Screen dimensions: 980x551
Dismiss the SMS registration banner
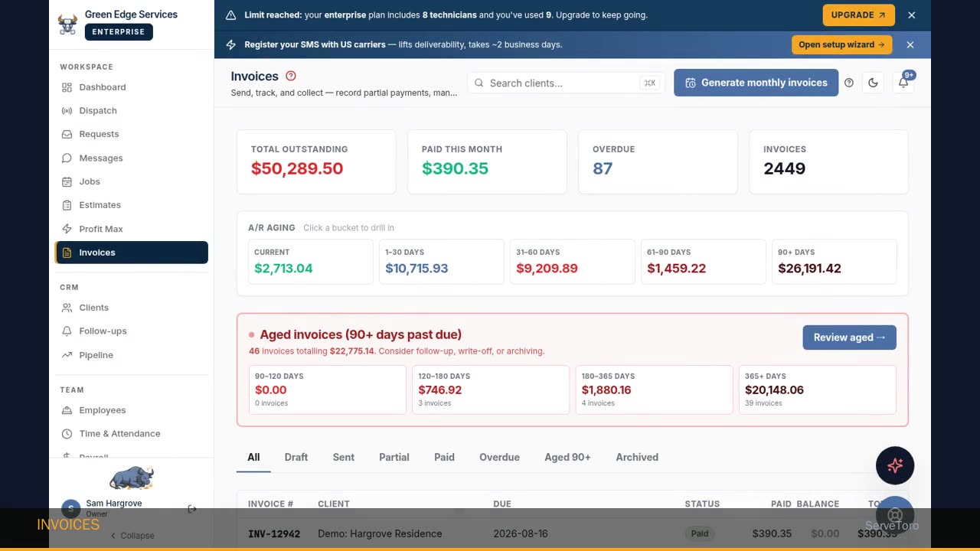(910, 44)
